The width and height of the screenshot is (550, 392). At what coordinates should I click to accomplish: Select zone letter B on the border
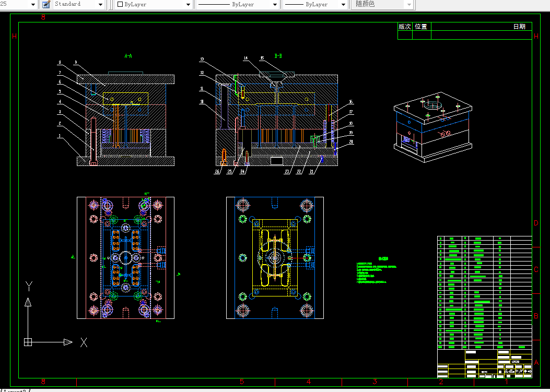click(536, 316)
